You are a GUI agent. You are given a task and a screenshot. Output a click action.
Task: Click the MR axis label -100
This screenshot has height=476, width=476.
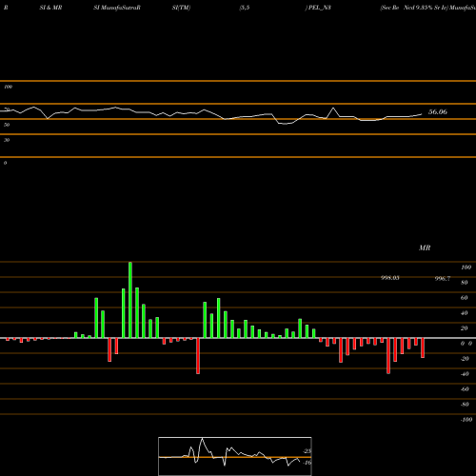pos(466,420)
